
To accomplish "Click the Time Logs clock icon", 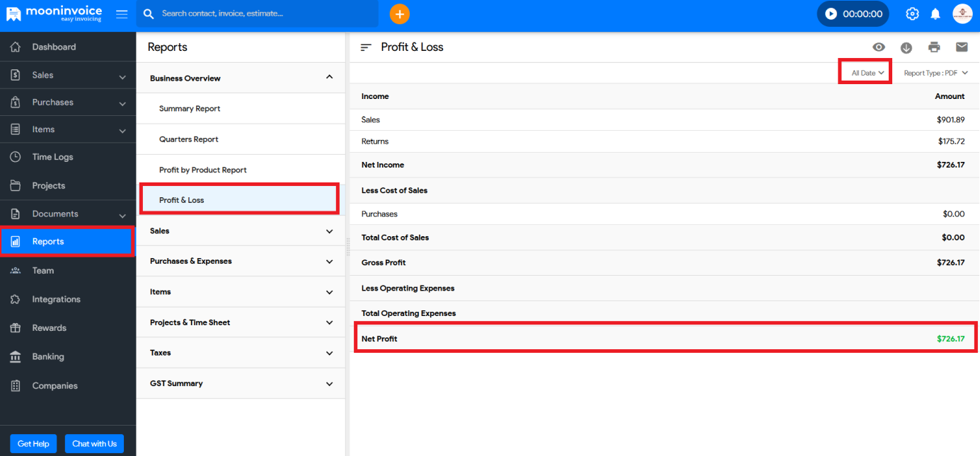I will pyautogui.click(x=16, y=157).
